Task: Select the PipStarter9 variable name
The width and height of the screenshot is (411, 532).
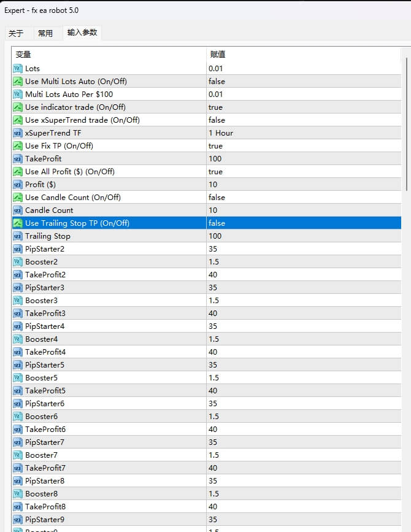Action: click(x=45, y=520)
